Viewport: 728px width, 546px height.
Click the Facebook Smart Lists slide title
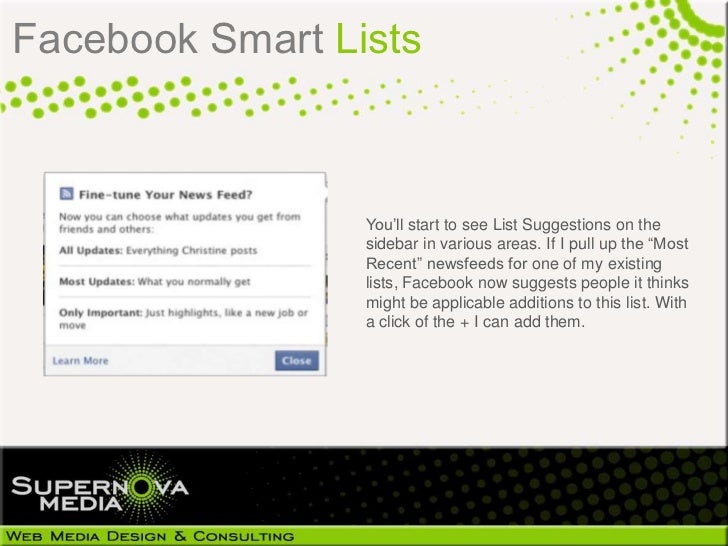coord(217,39)
